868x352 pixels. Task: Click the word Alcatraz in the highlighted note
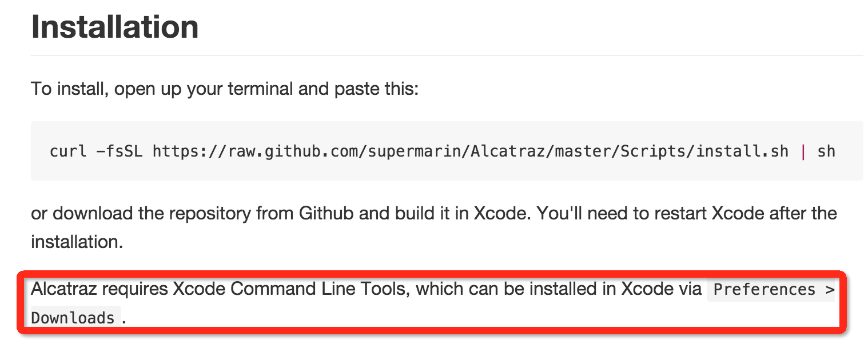click(x=63, y=289)
